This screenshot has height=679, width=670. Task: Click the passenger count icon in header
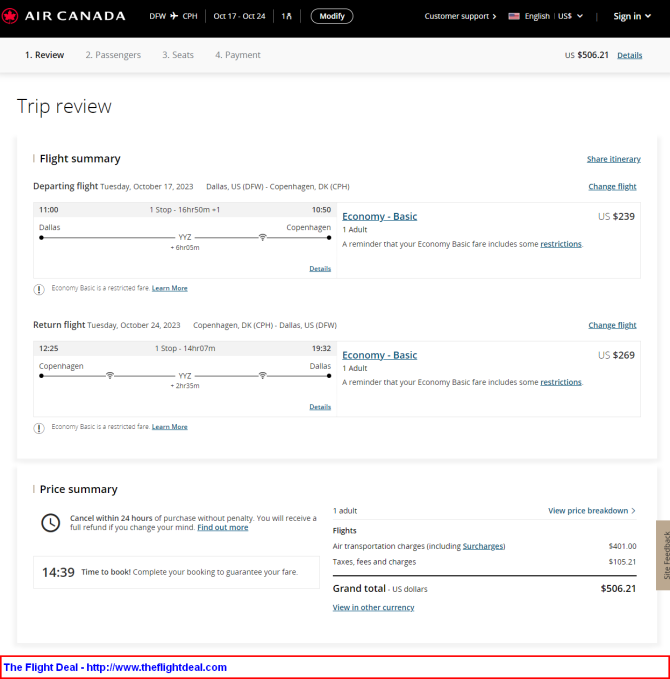[x=288, y=16]
